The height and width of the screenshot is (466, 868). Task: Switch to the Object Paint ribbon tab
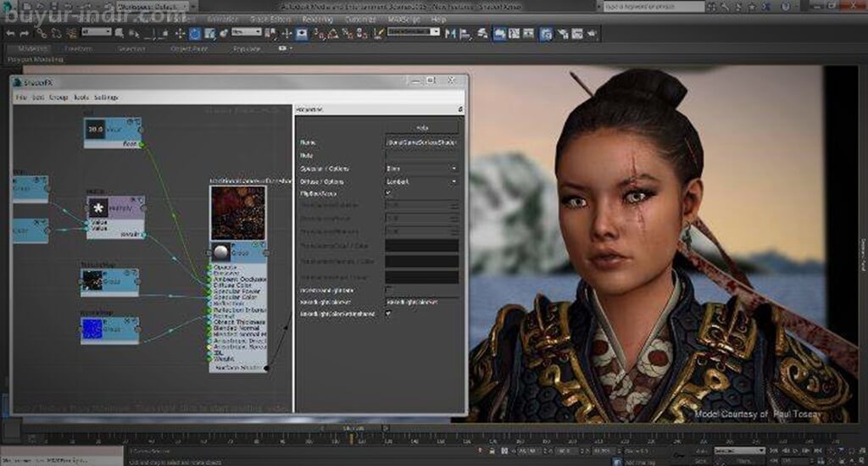[x=189, y=48]
